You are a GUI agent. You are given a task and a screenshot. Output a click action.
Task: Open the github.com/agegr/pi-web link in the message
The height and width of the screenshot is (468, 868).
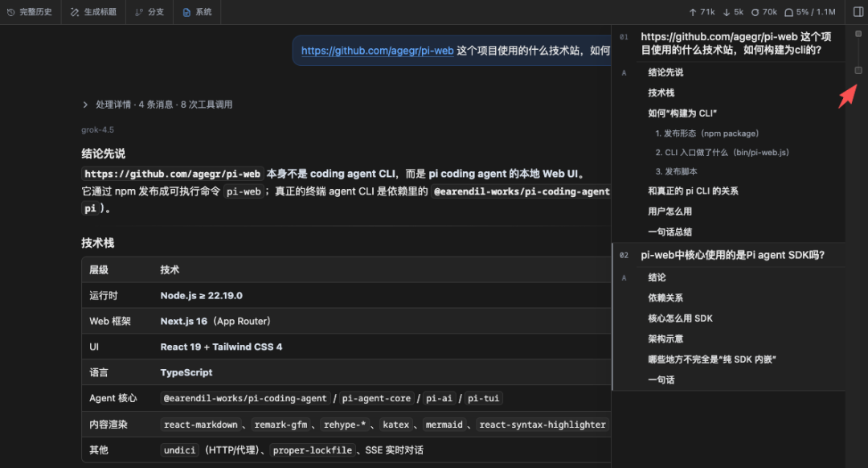377,51
